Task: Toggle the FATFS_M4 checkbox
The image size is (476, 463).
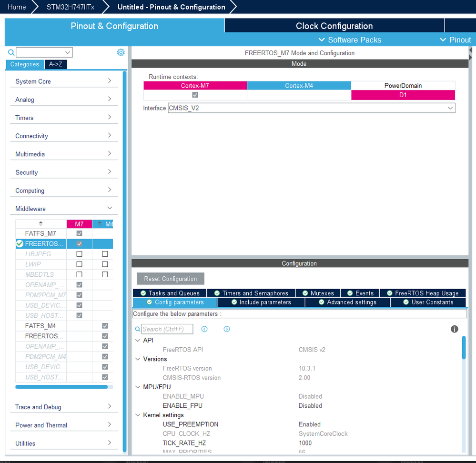Action: pyautogui.click(x=105, y=326)
